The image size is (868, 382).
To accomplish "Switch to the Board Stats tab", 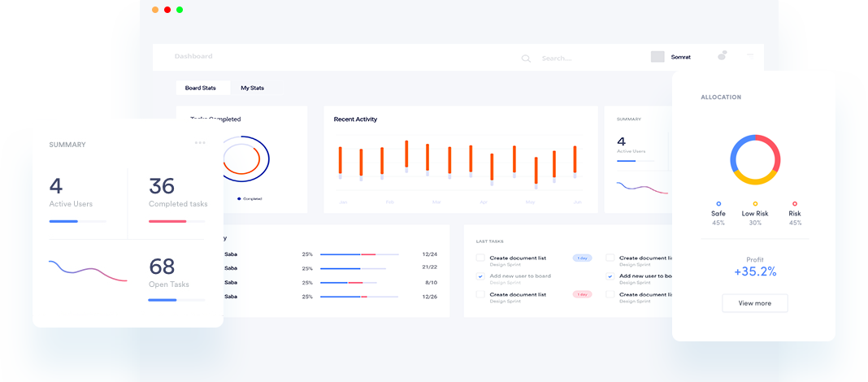I will [201, 88].
